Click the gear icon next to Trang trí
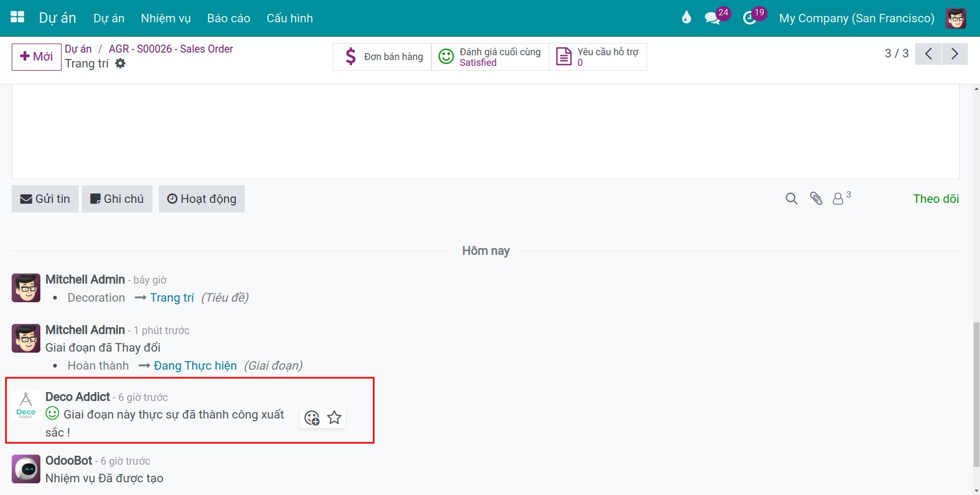This screenshot has width=980, height=495. pyautogui.click(x=121, y=64)
